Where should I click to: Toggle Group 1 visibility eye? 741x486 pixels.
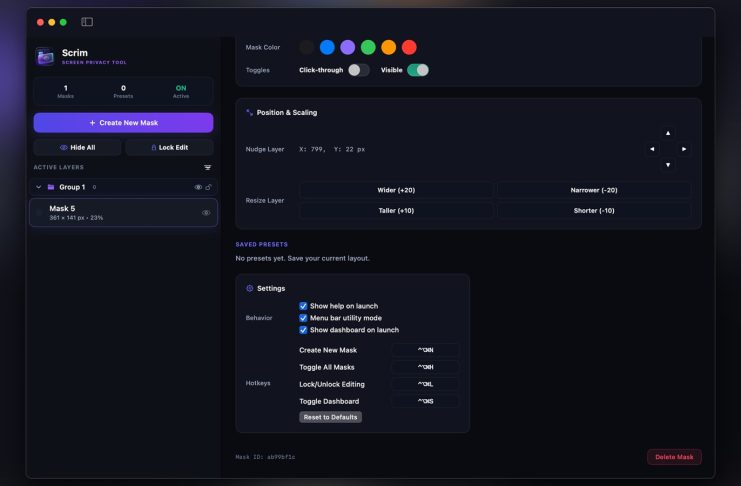coord(198,187)
